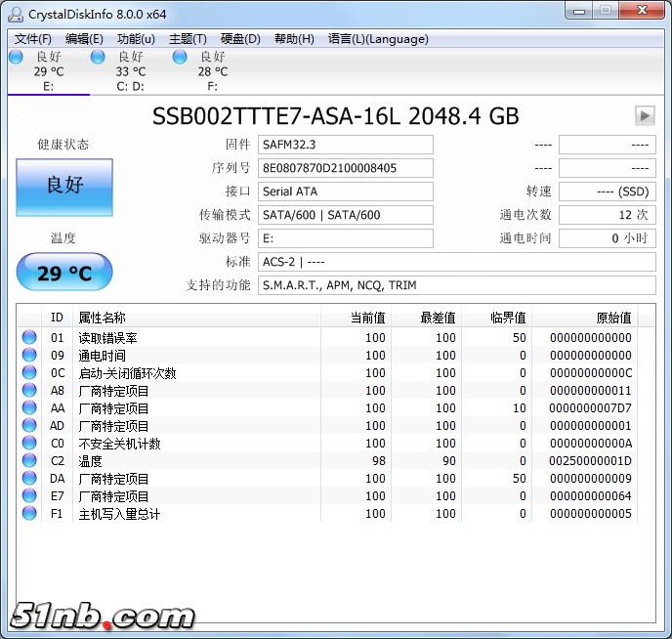The image size is (672, 639).
Task: Click the 原始值 column header
Action: (613, 318)
